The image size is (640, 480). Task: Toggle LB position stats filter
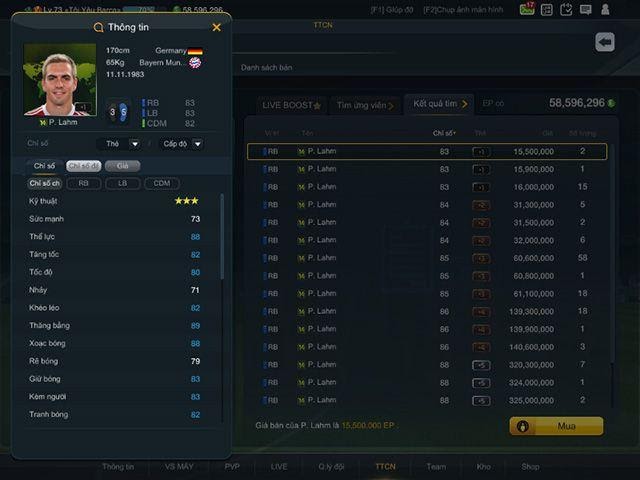pos(122,183)
